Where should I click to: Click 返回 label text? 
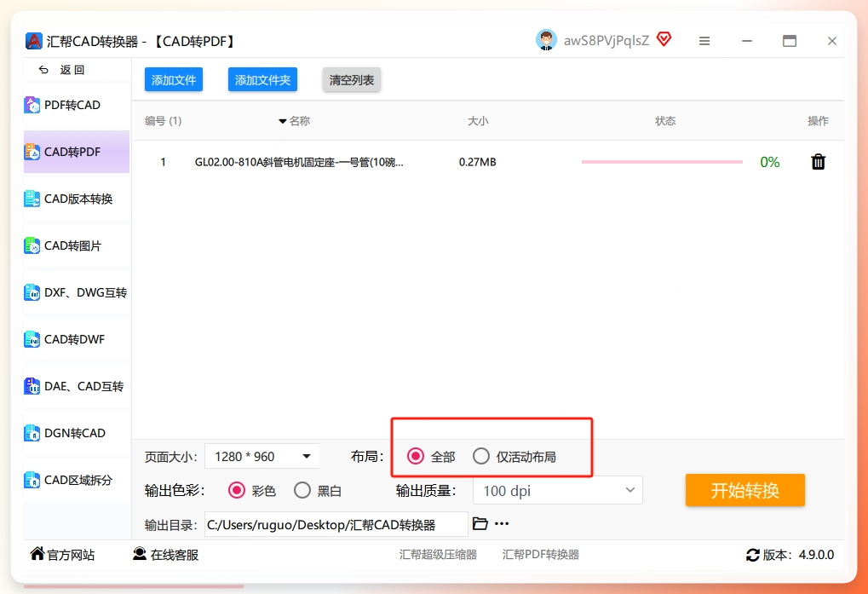click(x=72, y=70)
